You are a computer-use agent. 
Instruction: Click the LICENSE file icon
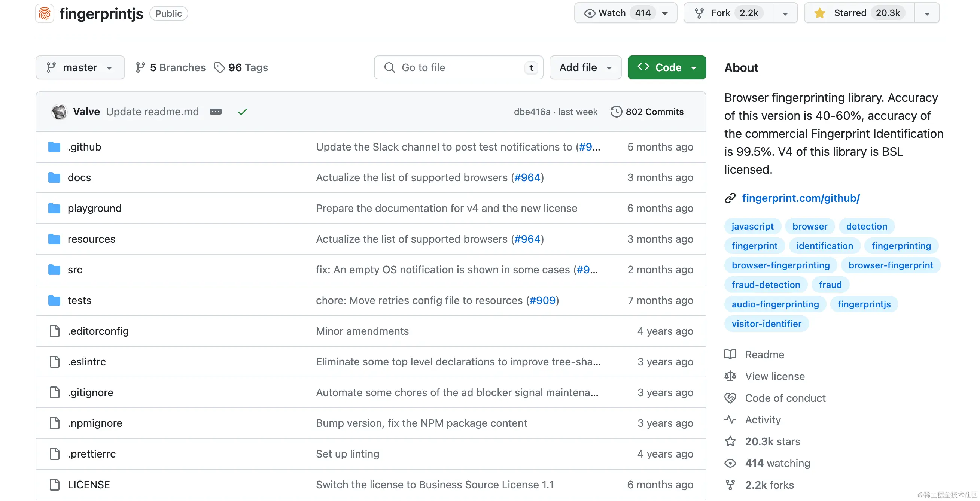pyautogui.click(x=54, y=485)
